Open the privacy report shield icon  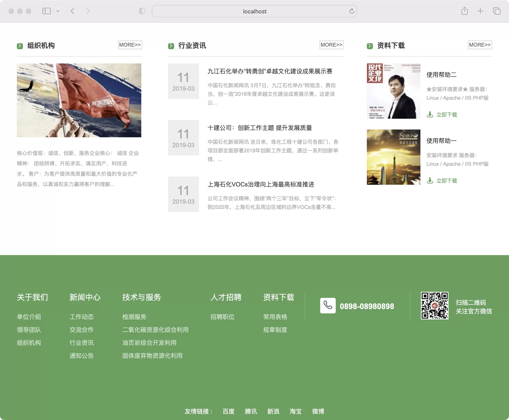pos(142,11)
